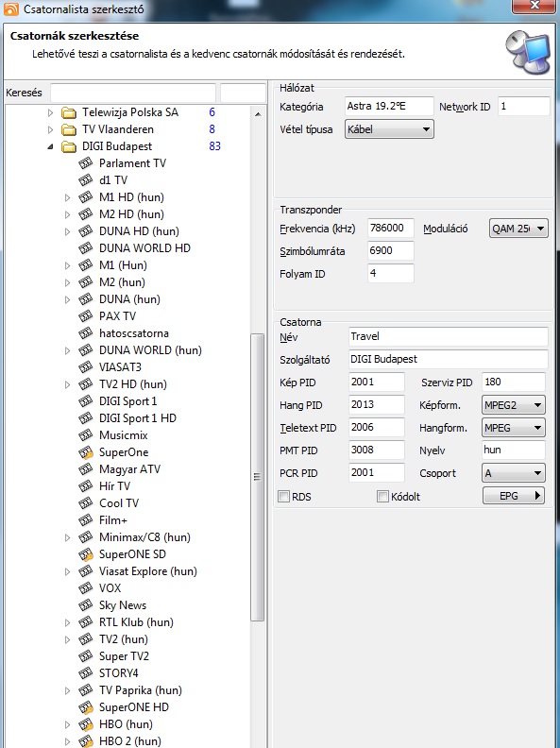The image size is (560, 748).
Task: Select the DUNA WORLD (hun) tree row
Action: pos(150,350)
